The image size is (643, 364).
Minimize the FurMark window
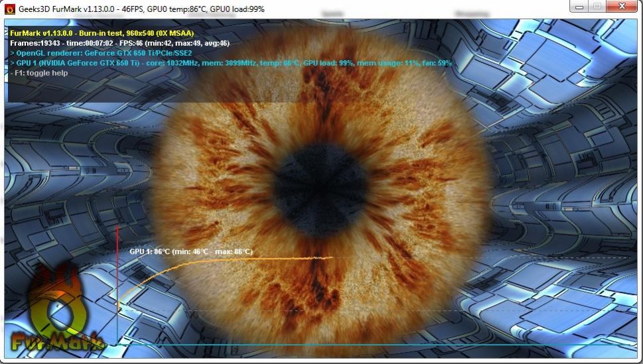pyautogui.click(x=579, y=6)
